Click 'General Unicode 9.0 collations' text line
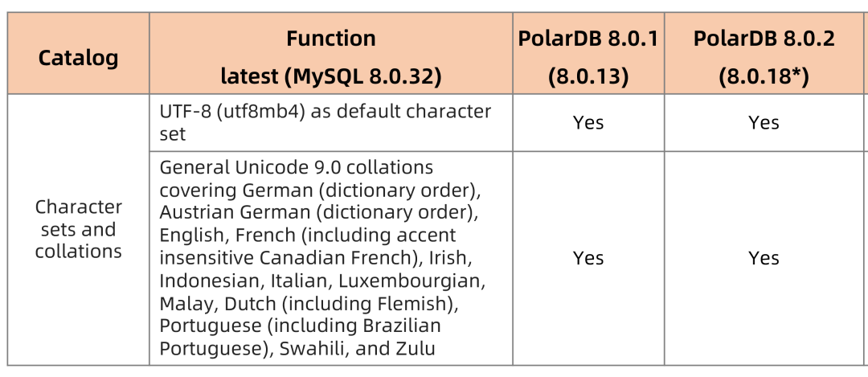This screenshot has height=377, width=868. click(x=296, y=167)
